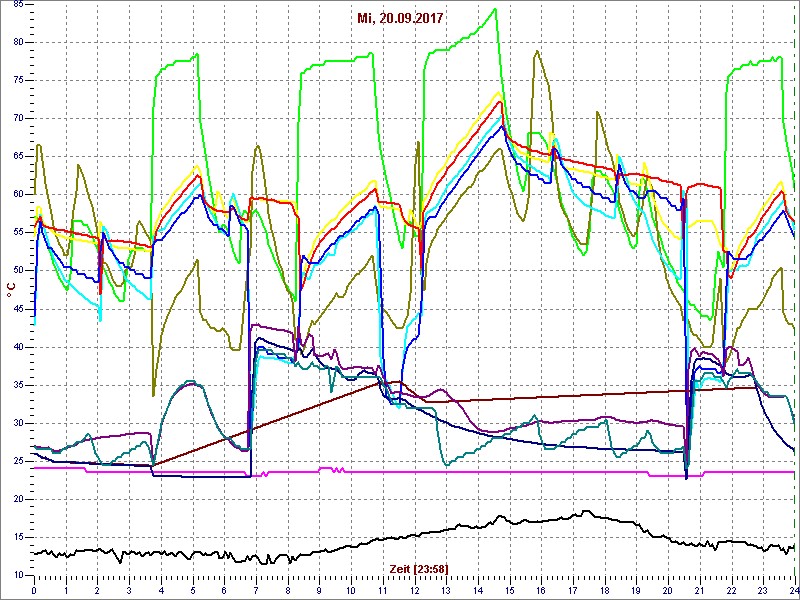Click the °C temperature axis unit label
Viewport: 800px width, 600px height.
tap(10, 289)
